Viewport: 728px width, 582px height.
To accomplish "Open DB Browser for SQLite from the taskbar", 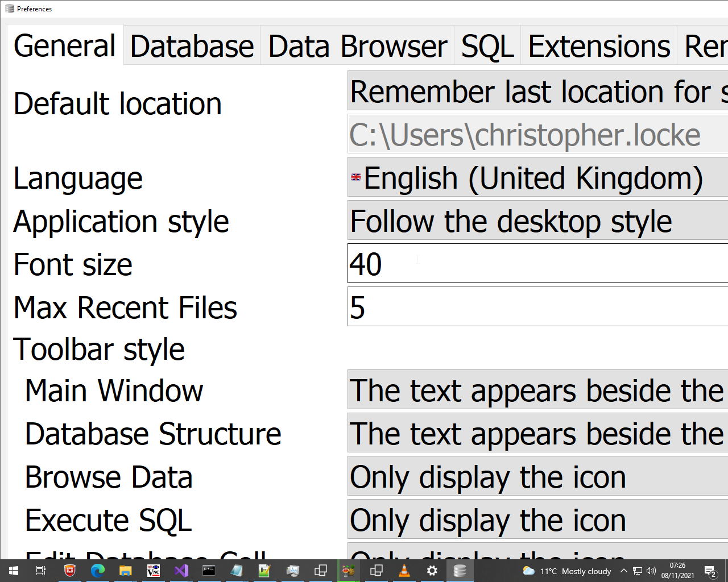I will (460, 571).
